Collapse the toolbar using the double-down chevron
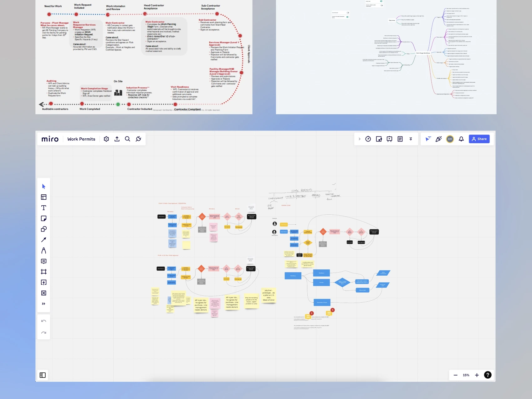The image size is (532, 399). point(411,139)
